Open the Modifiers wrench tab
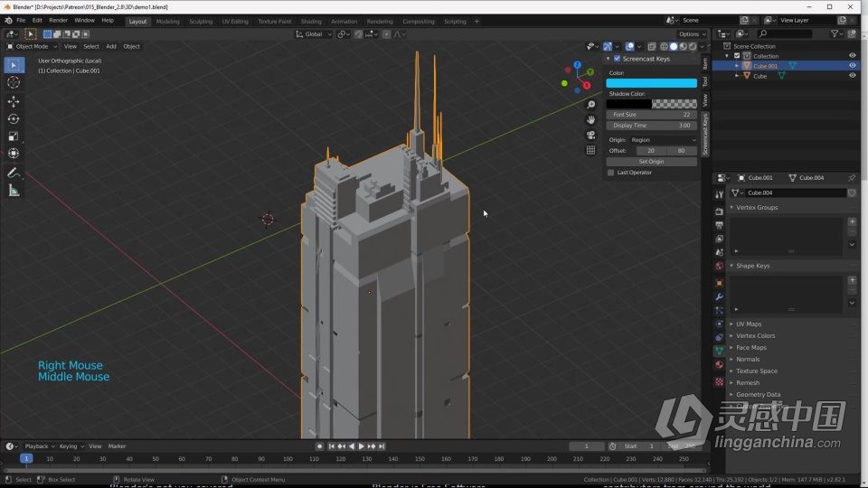The height and width of the screenshot is (488, 868). click(719, 296)
